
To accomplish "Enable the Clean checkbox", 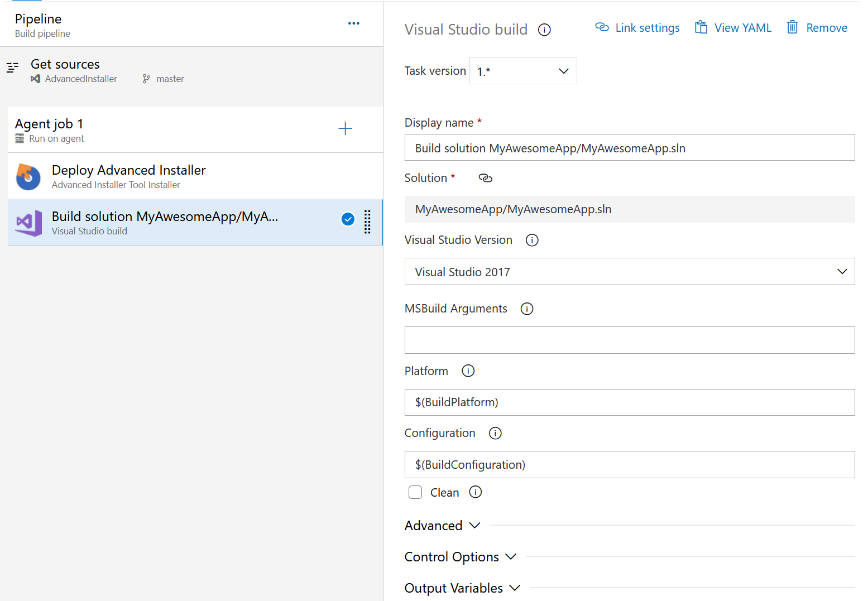I will pyautogui.click(x=415, y=492).
